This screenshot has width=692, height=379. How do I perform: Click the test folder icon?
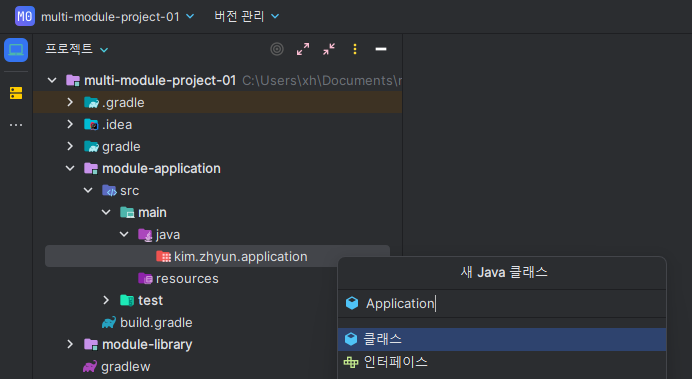[127, 300]
